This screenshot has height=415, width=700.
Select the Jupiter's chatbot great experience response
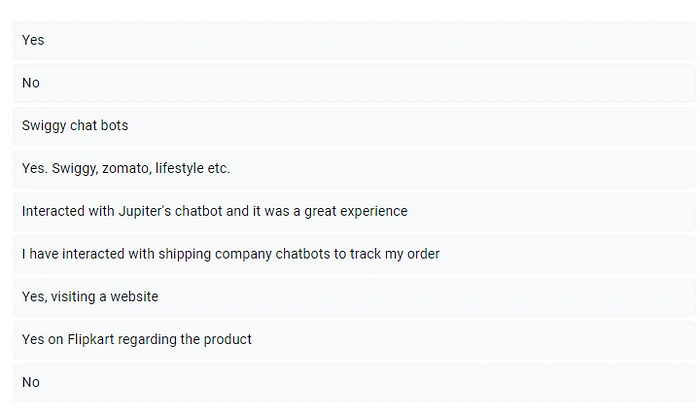(x=354, y=212)
